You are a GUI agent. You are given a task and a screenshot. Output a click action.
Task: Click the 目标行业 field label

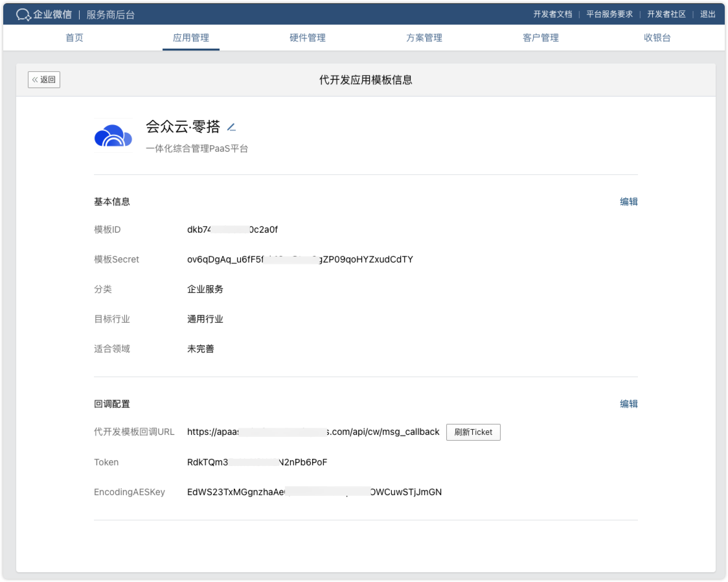112,319
